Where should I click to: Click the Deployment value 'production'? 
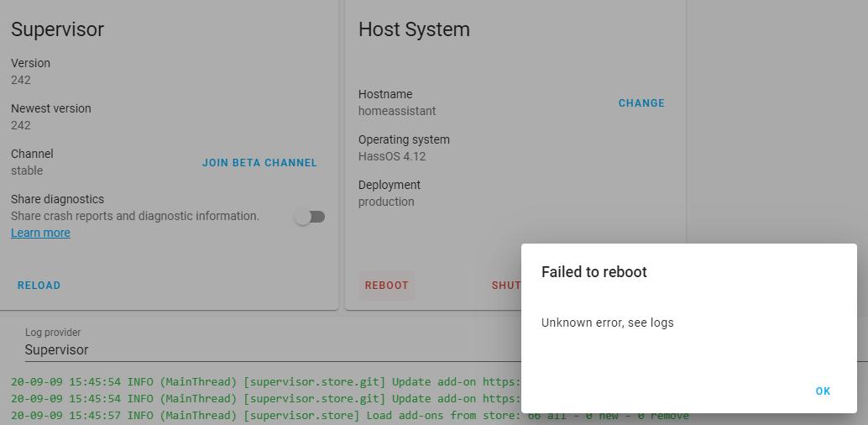(x=386, y=202)
